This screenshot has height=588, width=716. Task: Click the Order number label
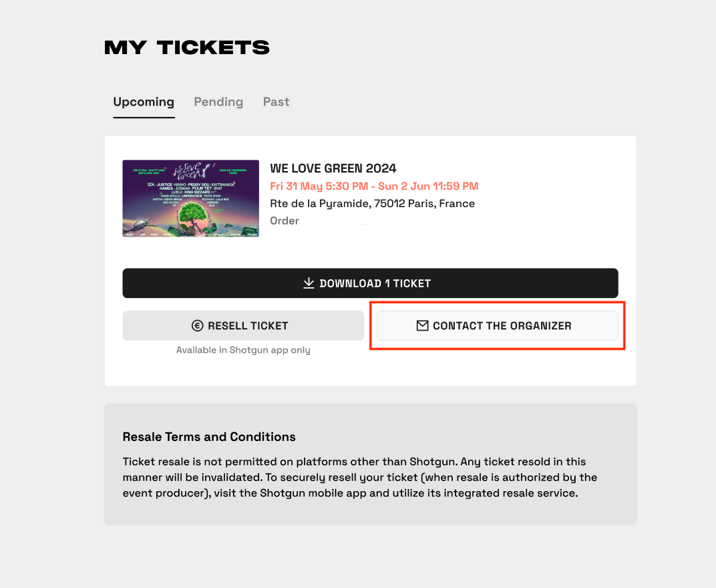click(285, 220)
